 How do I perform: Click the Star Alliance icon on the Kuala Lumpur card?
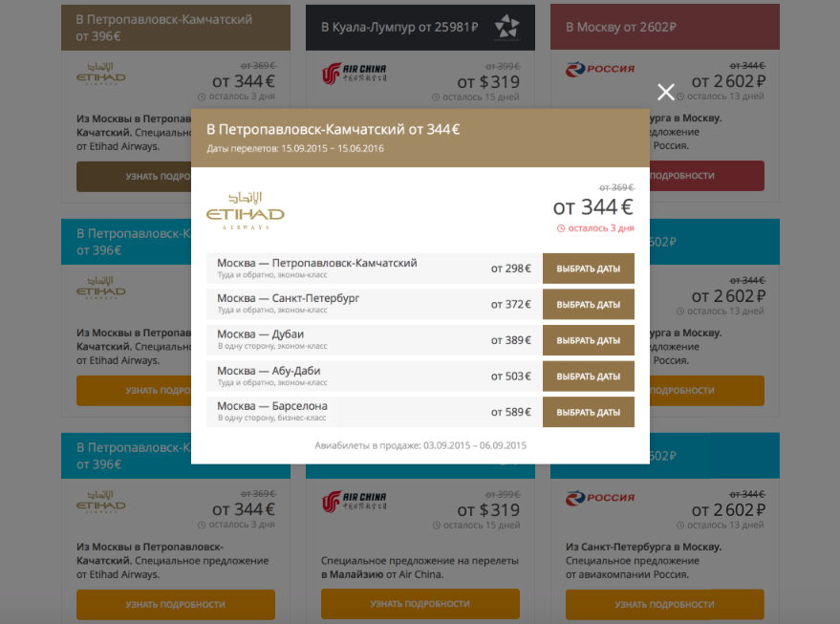(x=507, y=29)
